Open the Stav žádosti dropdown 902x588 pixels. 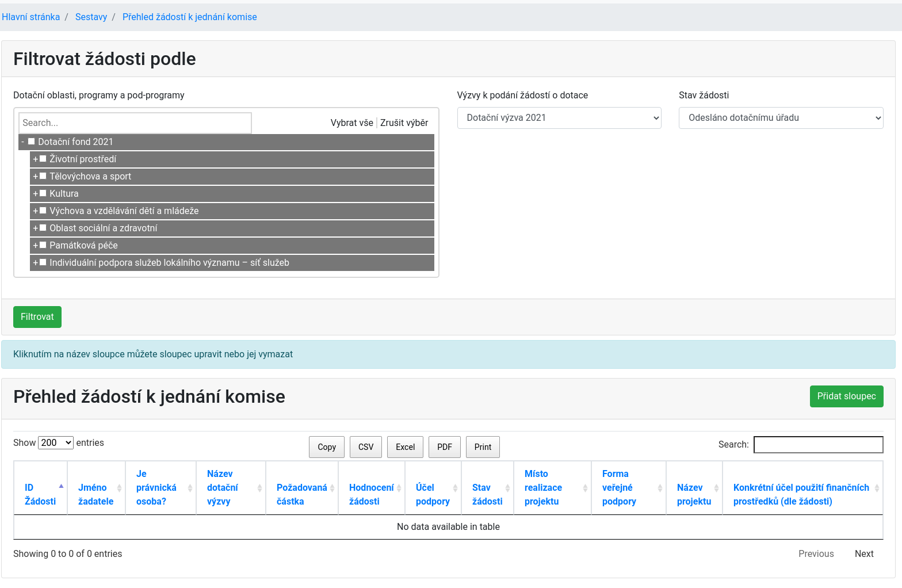(781, 118)
